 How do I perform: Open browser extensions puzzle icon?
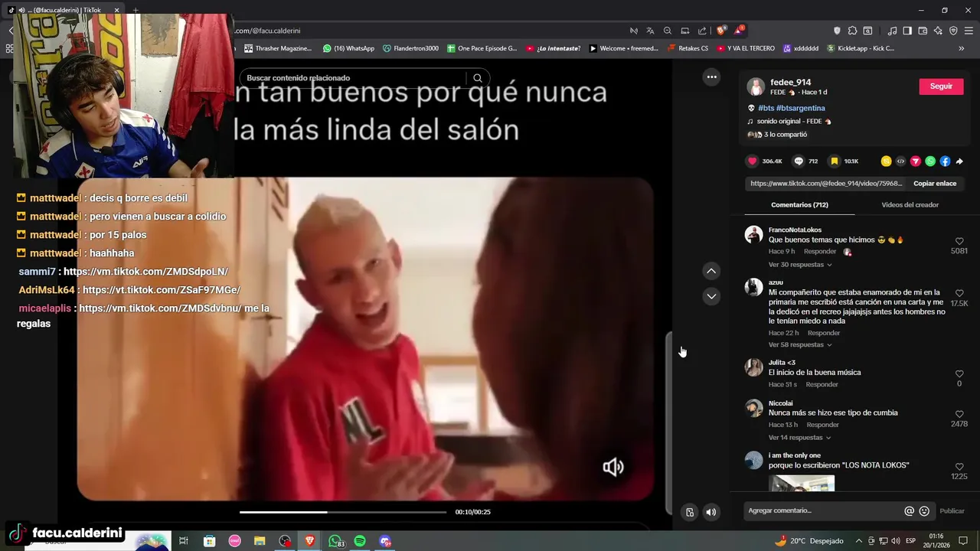tap(852, 31)
